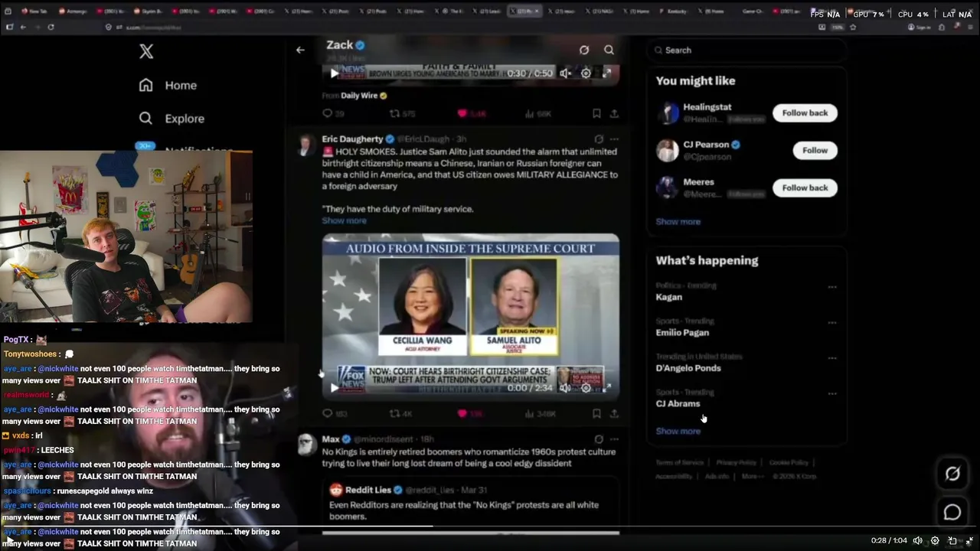Click Eric Daugherty's avatar
The height and width of the screenshot is (551, 980).
pyautogui.click(x=305, y=145)
